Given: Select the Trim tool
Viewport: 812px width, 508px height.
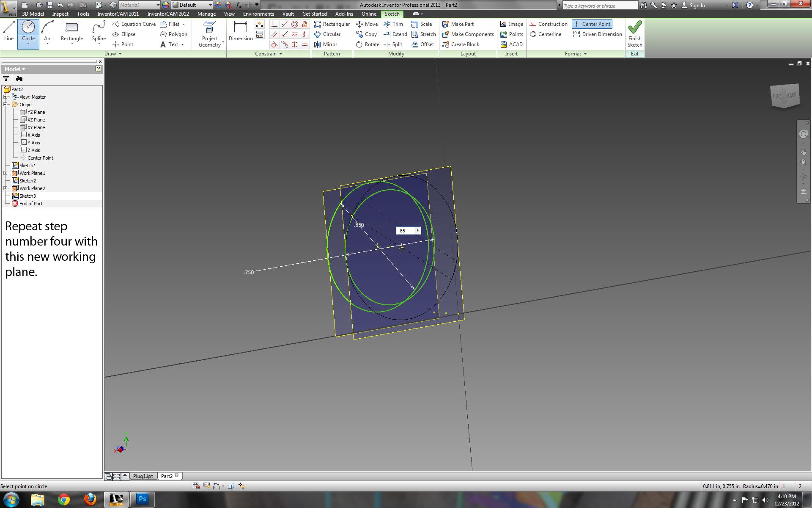Looking at the screenshot, I should click(x=393, y=24).
